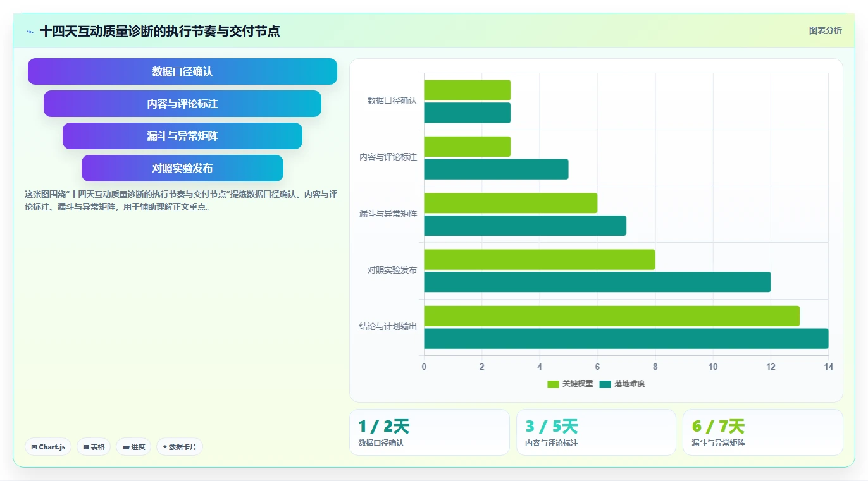Toggle the 关键权重 legend swatch
Image resolution: width=868 pixels, height=481 pixels.
[553, 384]
